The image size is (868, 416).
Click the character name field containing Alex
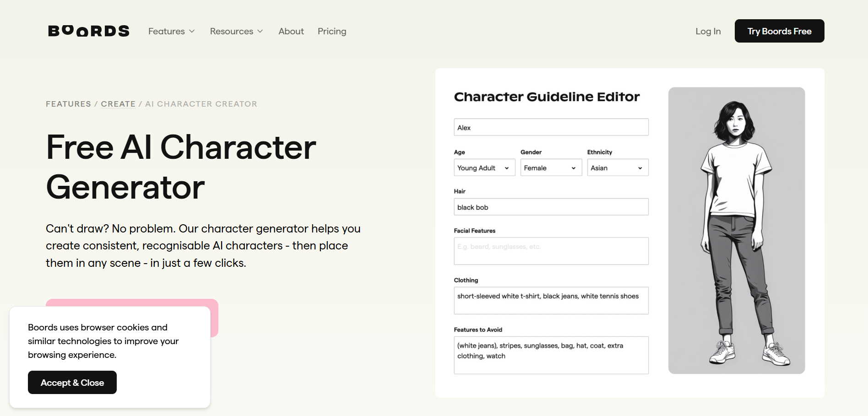[551, 127]
